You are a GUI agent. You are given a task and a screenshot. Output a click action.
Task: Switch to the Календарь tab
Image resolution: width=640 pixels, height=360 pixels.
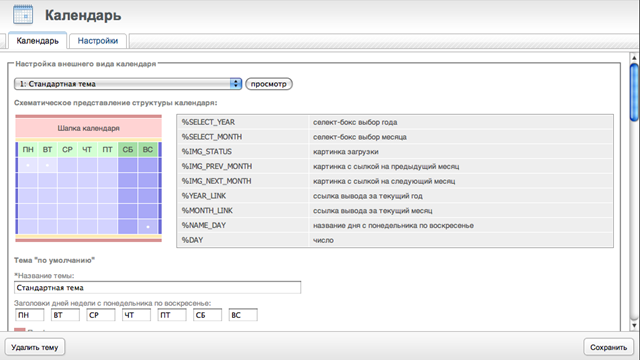coord(38,41)
